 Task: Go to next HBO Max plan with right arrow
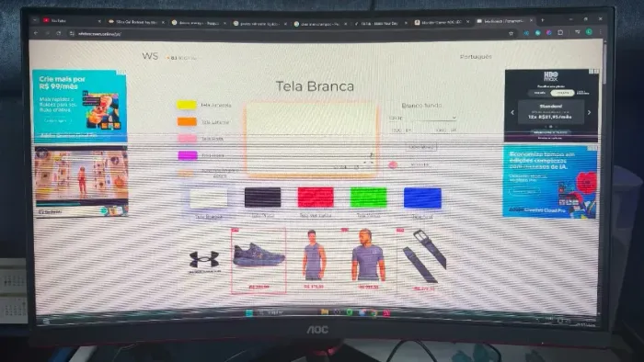click(589, 112)
